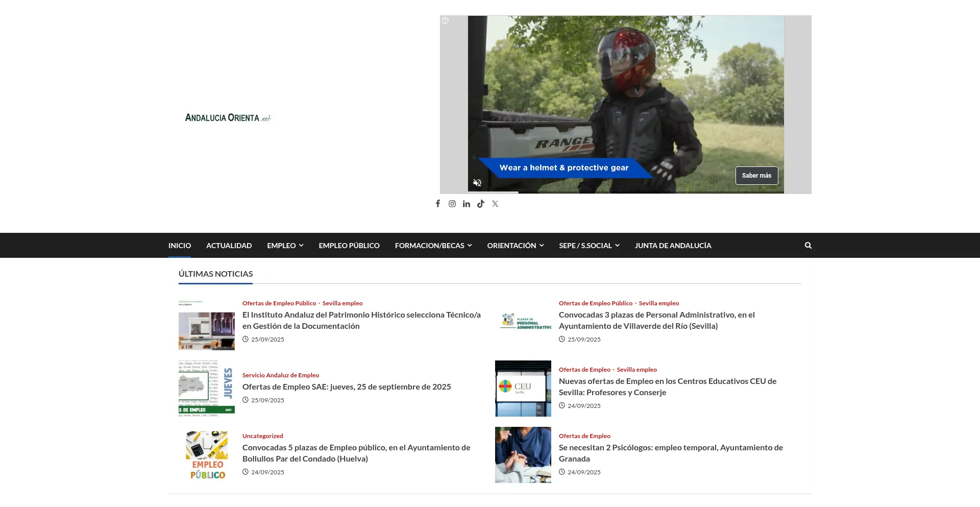Click 24/09/2025 date under CEU article
The width and height of the screenshot is (980, 507).
click(x=584, y=406)
